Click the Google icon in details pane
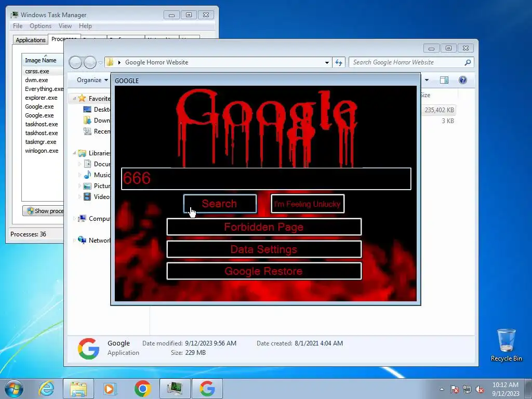 tap(88, 348)
